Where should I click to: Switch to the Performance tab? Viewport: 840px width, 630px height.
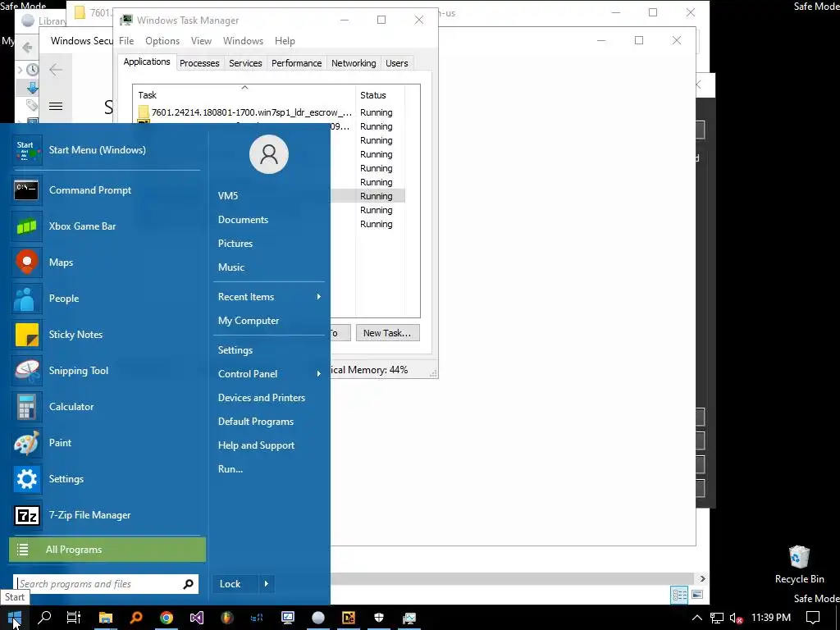pyautogui.click(x=296, y=63)
